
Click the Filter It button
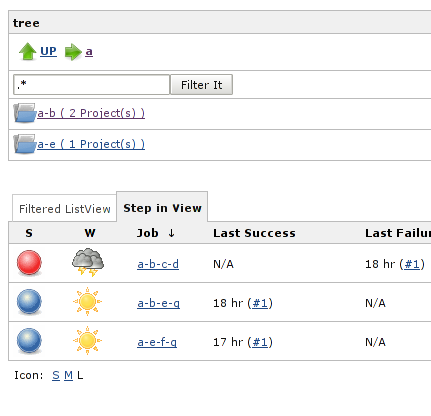[x=201, y=85]
